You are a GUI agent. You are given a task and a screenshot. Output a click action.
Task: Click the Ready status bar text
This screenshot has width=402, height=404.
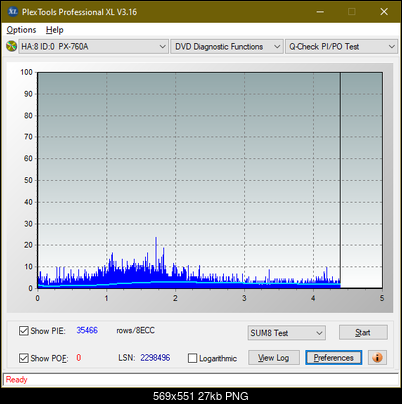coord(16,380)
